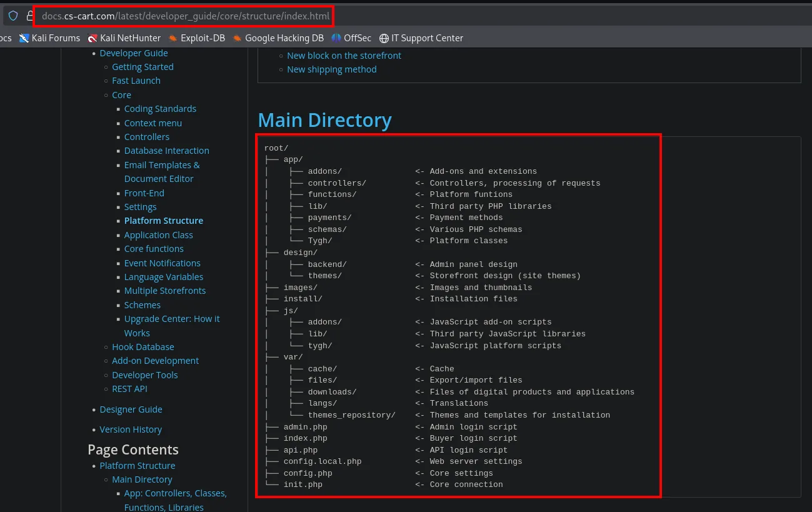Screen dimensions: 812x512
Task: Open the Event Notifications link
Action: click(163, 263)
